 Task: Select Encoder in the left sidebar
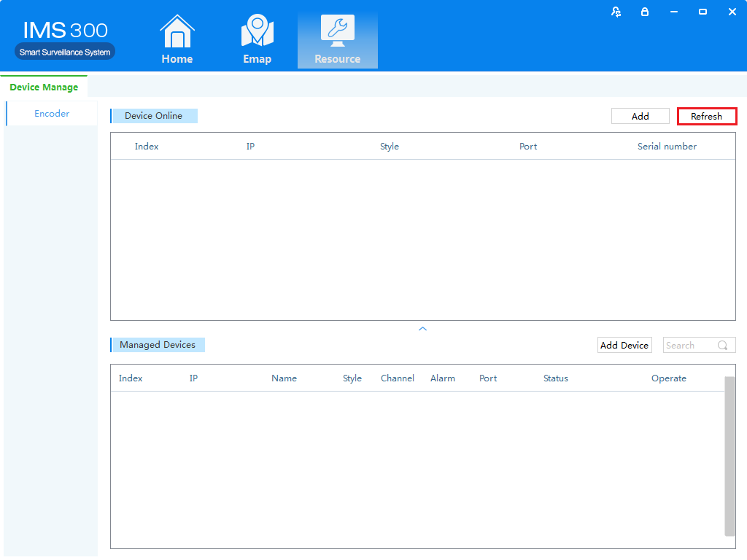click(x=52, y=114)
